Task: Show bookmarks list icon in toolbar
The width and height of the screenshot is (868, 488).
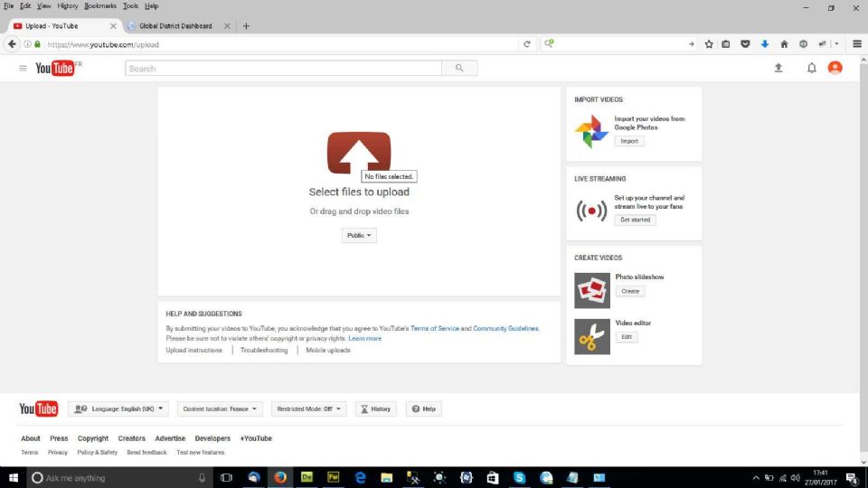Action: click(726, 44)
